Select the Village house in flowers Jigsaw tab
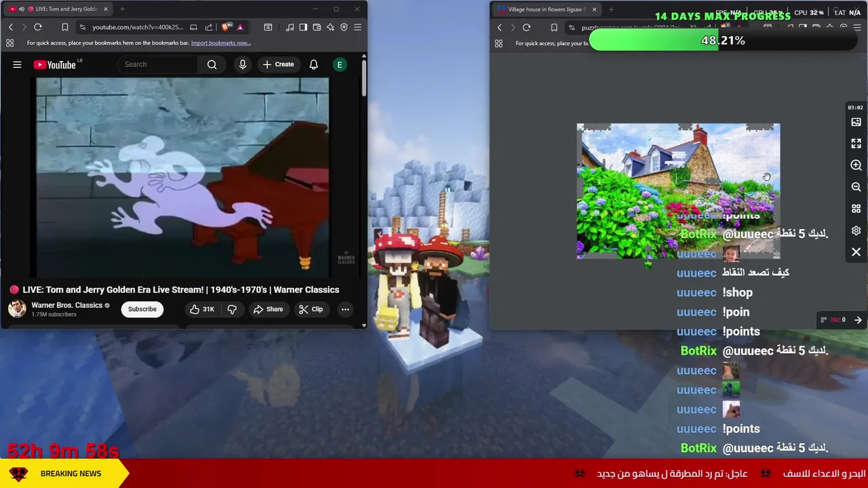Viewport: 868px width, 488px height. 547,9
